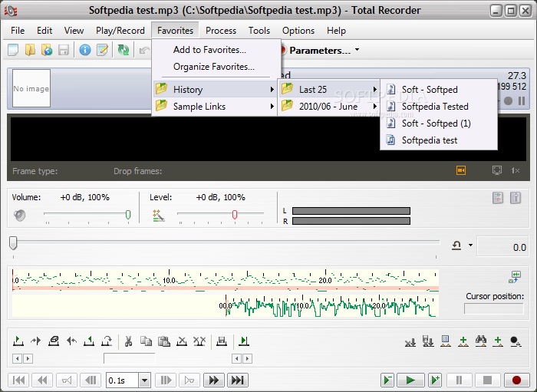Image resolution: width=537 pixels, height=392 pixels.
Task: Open the 0.1s step size dropdown
Action: click(144, 380)
